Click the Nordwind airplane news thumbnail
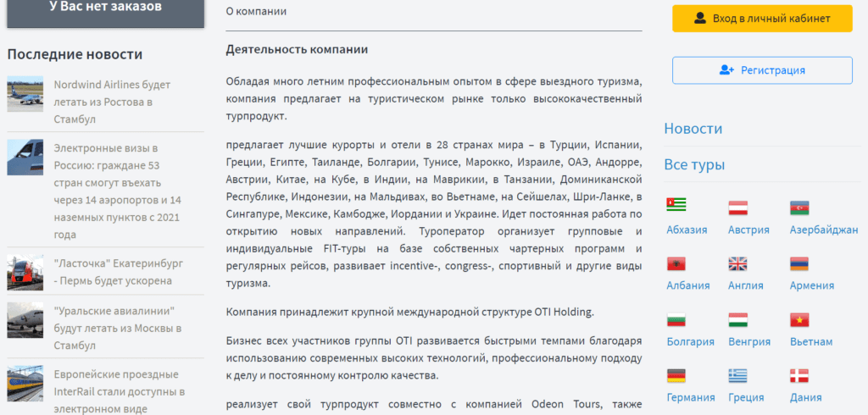This screenshot has width=868, height=415. 25,93
